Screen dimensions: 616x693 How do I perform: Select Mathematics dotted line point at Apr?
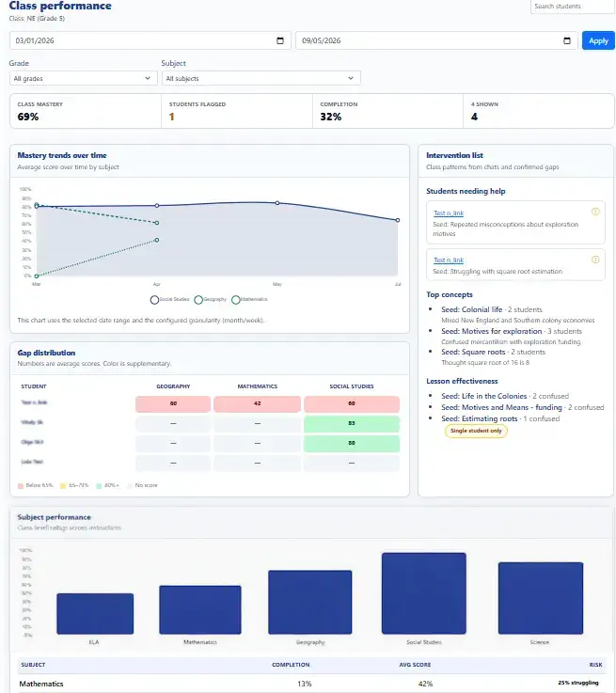tap(157, 240)
